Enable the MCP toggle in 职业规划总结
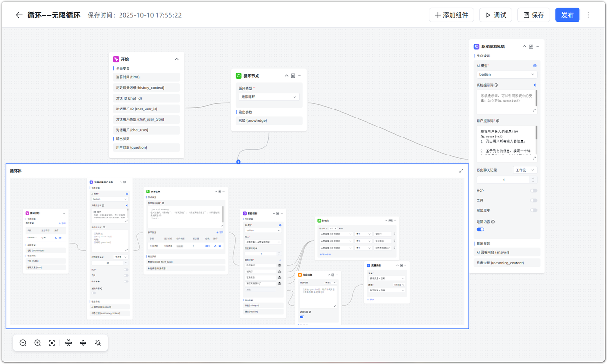The width and height of the screenshot is (607, 364). click(533, 191)
